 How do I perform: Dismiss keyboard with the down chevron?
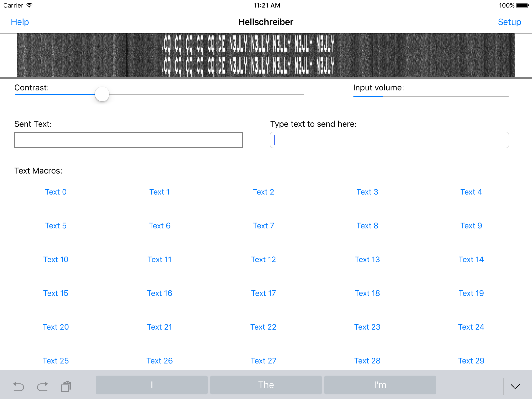[x=515, y=387]
